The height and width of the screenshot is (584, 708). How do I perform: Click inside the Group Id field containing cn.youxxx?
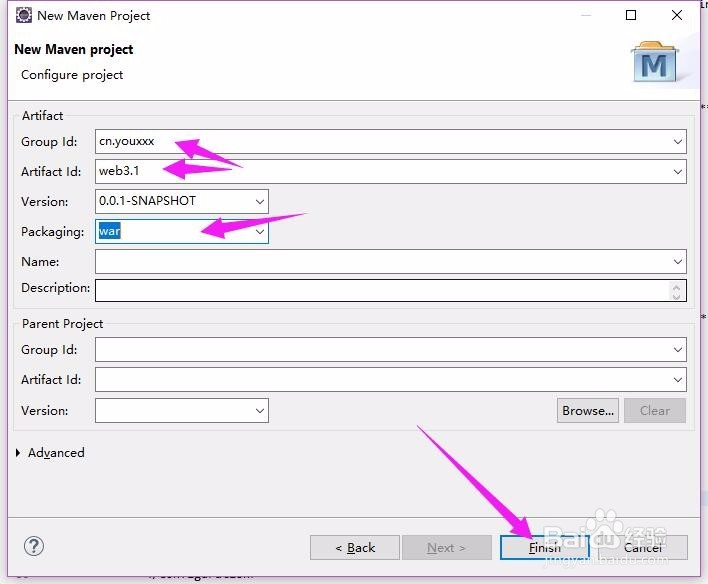(391, 141)
